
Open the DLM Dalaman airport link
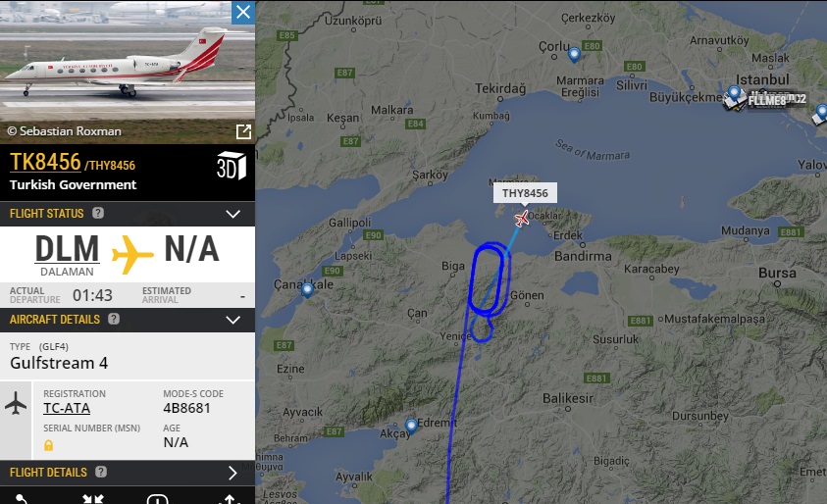point(67,249)
